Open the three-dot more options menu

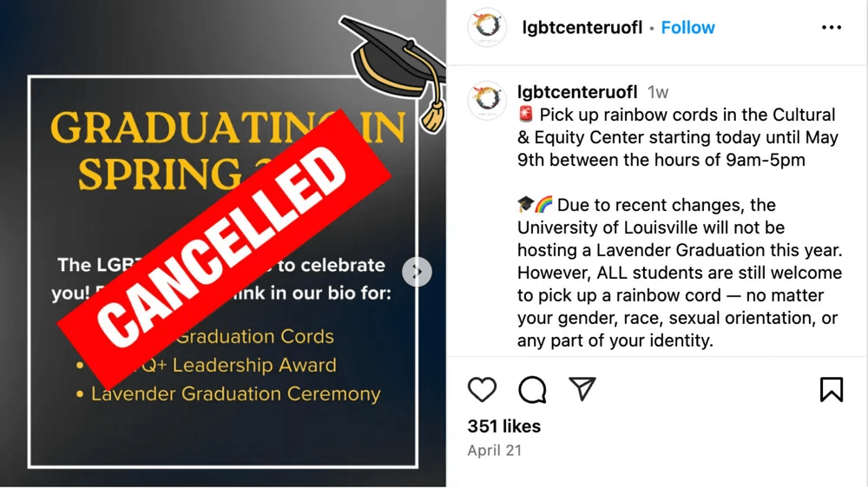[831, 28]
